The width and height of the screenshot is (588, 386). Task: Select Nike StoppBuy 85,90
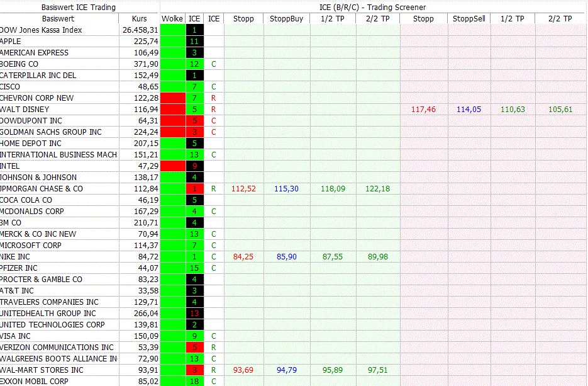click(287, 257)
